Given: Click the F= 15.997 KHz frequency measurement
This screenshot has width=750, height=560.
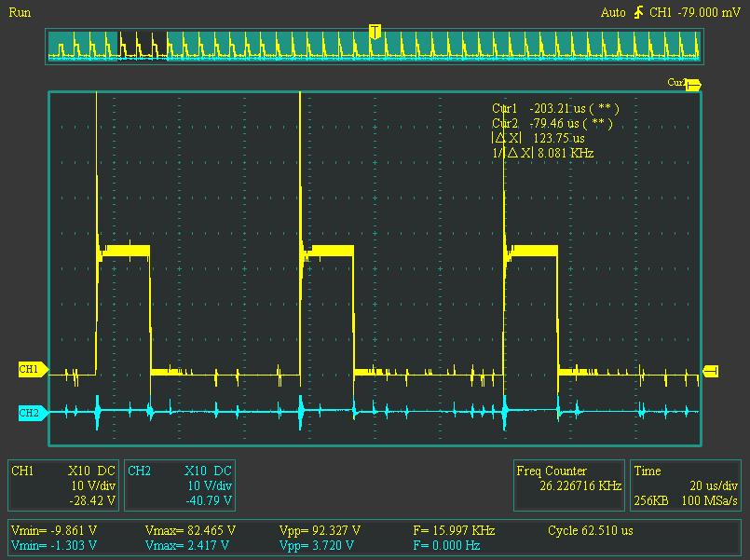Looking at the screenshot, I should (x=454, y=530).
